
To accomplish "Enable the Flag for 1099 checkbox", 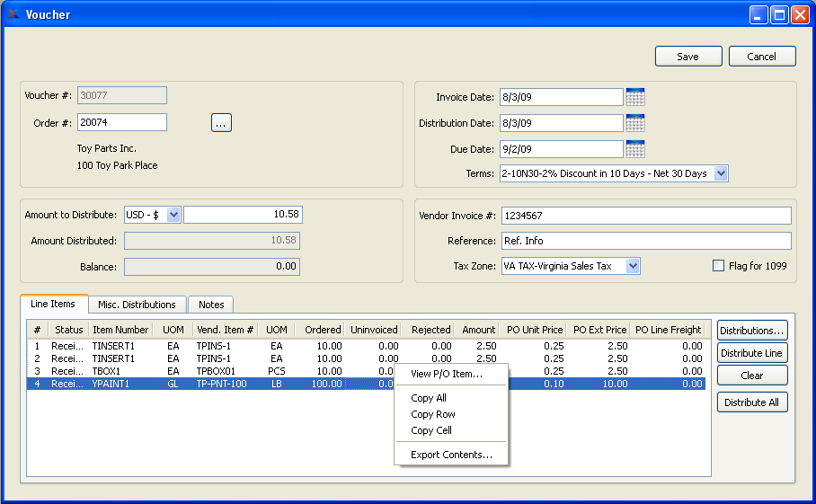I will click(718, 266).
